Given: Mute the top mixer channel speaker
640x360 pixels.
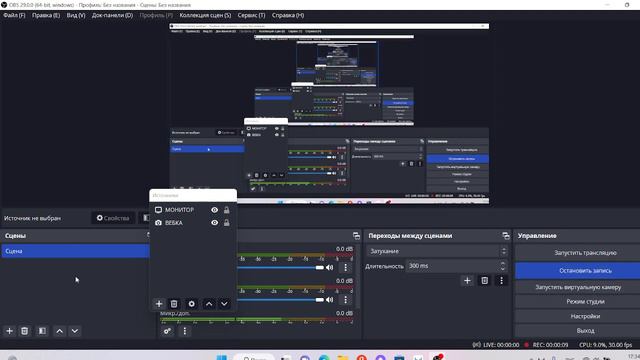Looking at the screenshot, I should click(x=329, y=267).
